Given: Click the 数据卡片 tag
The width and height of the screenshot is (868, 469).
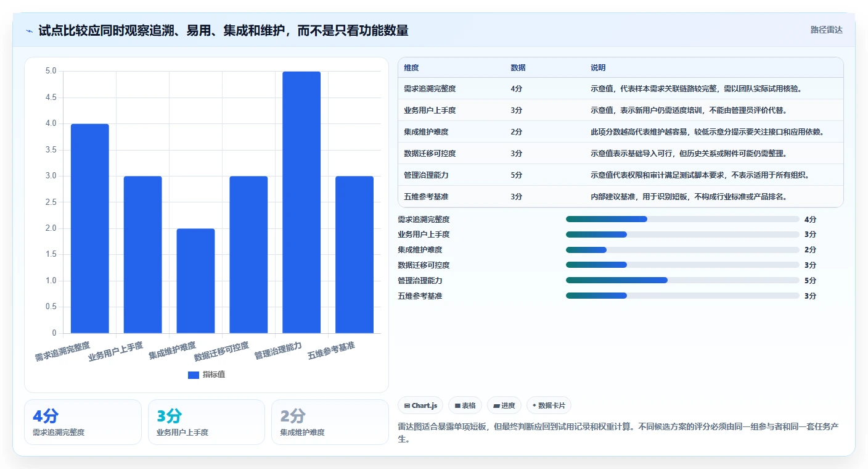Looking at the screenshot, I should coord(549,405).
